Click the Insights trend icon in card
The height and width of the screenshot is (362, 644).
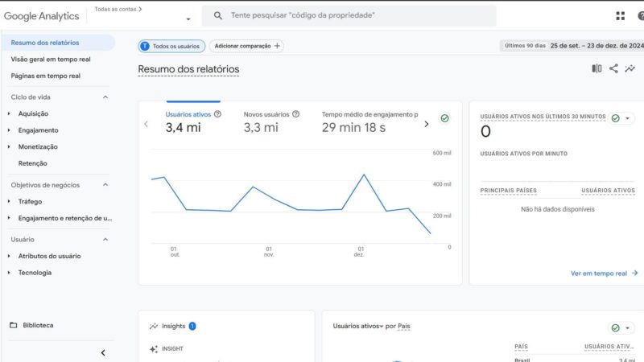point(154,326)
